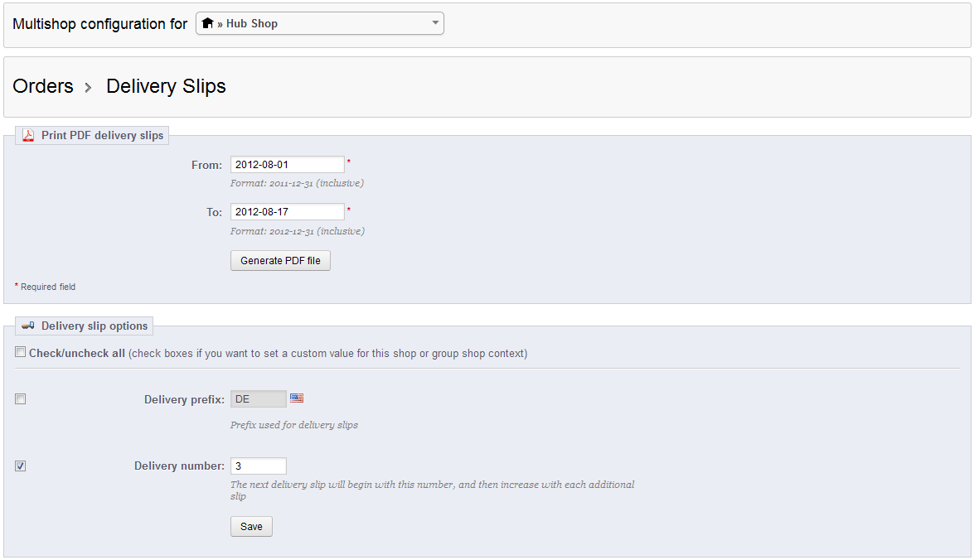Toggle the Check/uncheck all checkbox
This screenshot has width=974, height=560.
21,353
